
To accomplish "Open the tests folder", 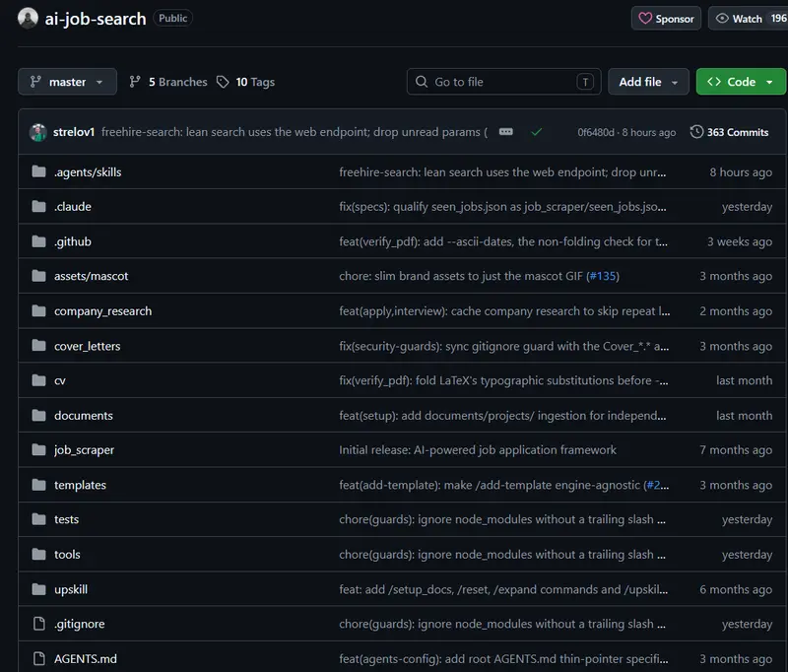I will click(x=66, y=519).
